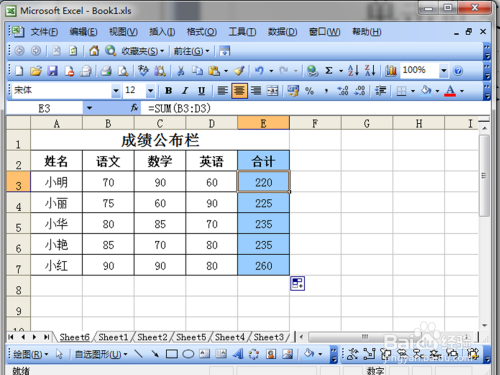Open the 文件 menu
The height and width of the screenshot is (375, 500).
44,32
